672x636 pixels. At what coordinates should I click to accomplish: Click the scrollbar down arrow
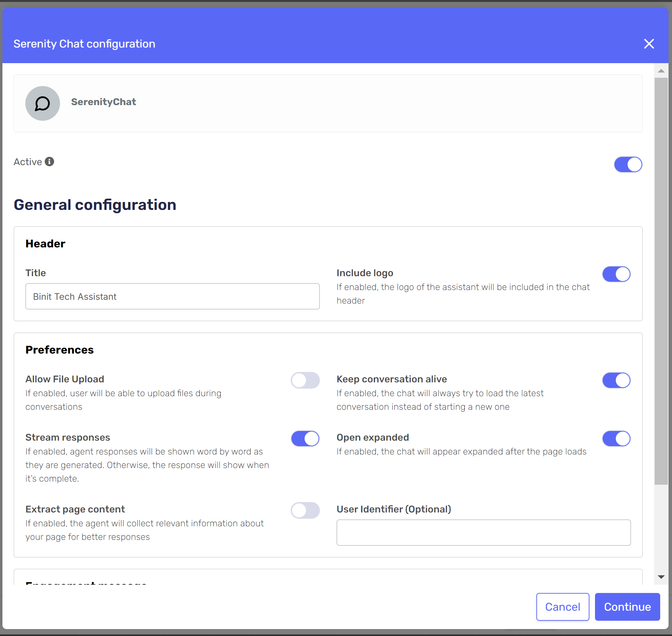(661, 577)
